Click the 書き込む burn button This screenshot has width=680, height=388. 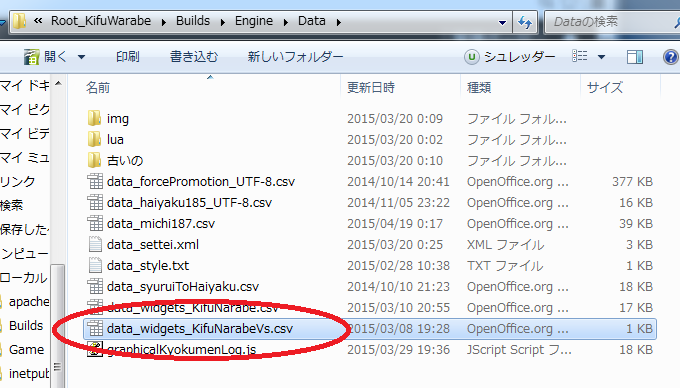click(194, 57)
